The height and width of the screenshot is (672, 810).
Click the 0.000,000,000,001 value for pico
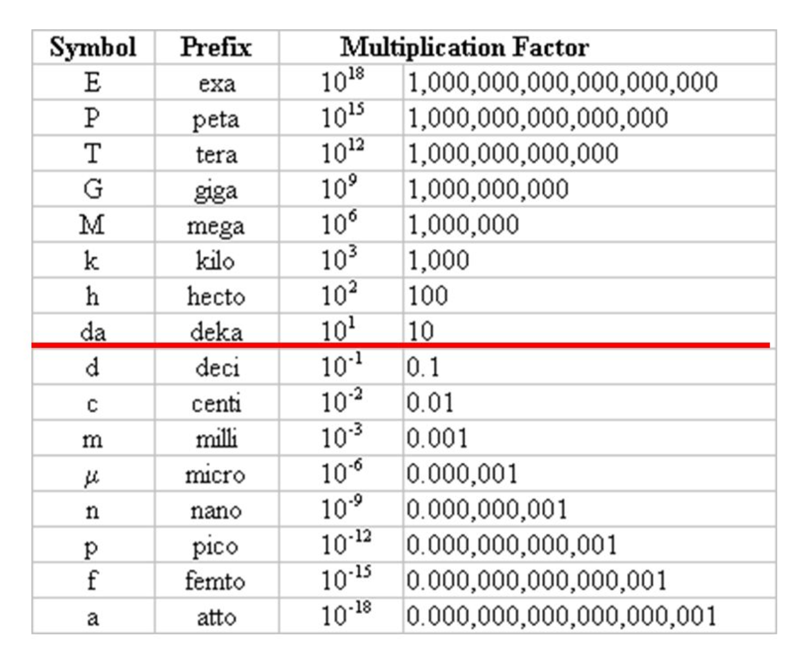click(511, 545)
